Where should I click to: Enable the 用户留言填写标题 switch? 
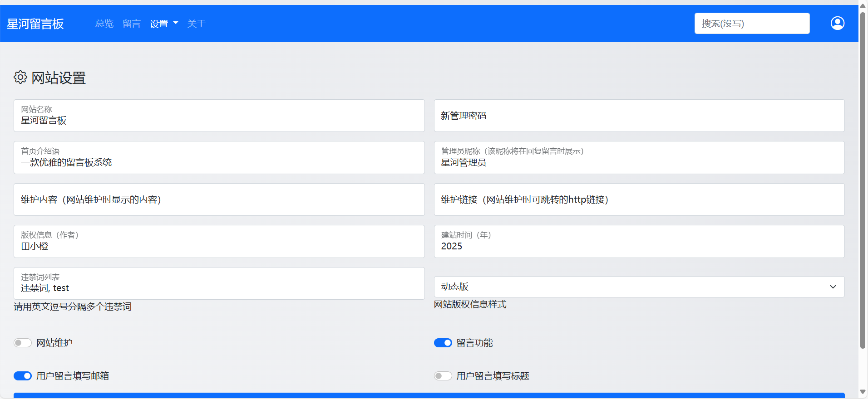[443, 376]
